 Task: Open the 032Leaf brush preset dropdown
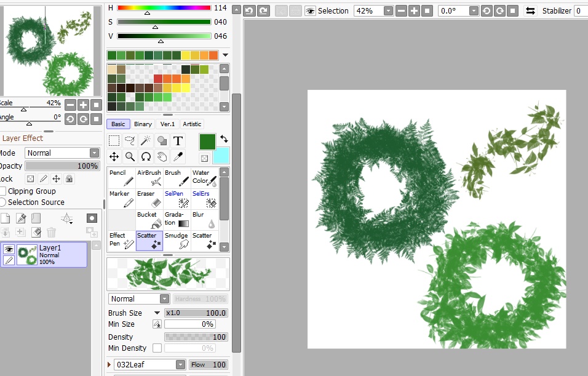point(179,364)
